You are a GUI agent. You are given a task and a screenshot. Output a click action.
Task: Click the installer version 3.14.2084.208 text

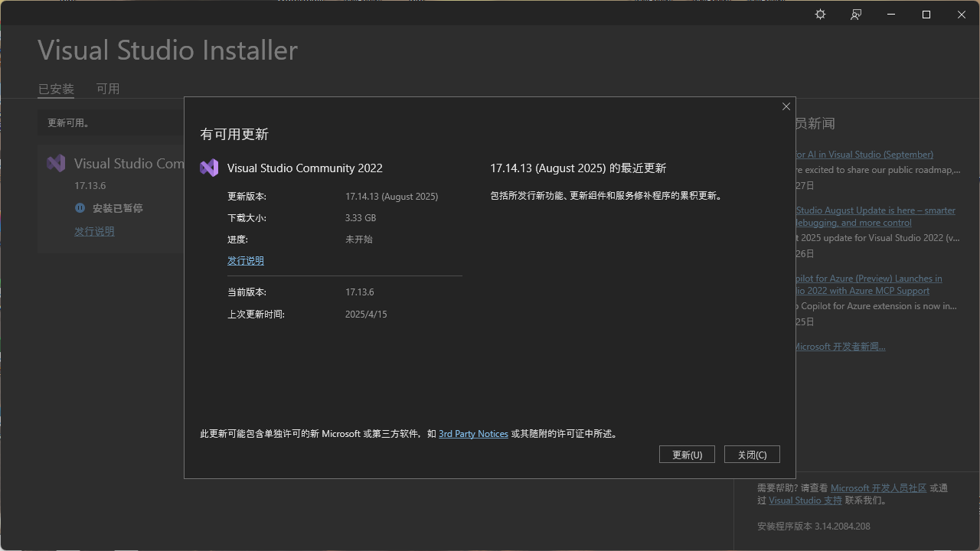pyautogui.click(x=813, y=527)
